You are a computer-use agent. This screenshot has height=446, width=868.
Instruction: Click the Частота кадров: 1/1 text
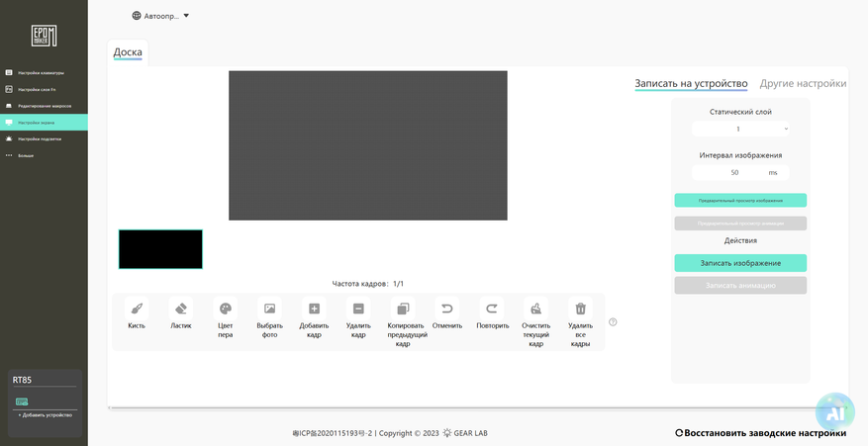tap(367, 283)
